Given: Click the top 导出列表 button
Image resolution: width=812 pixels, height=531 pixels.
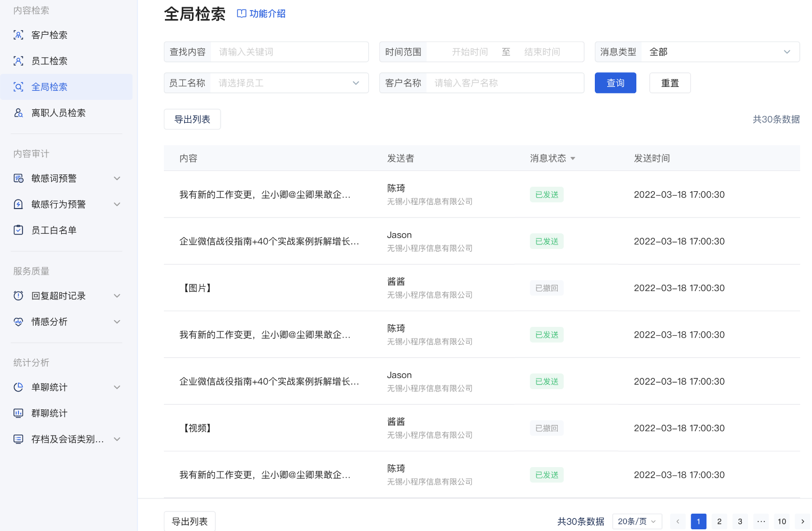Looking at the screenshot, I should (192, 119).
